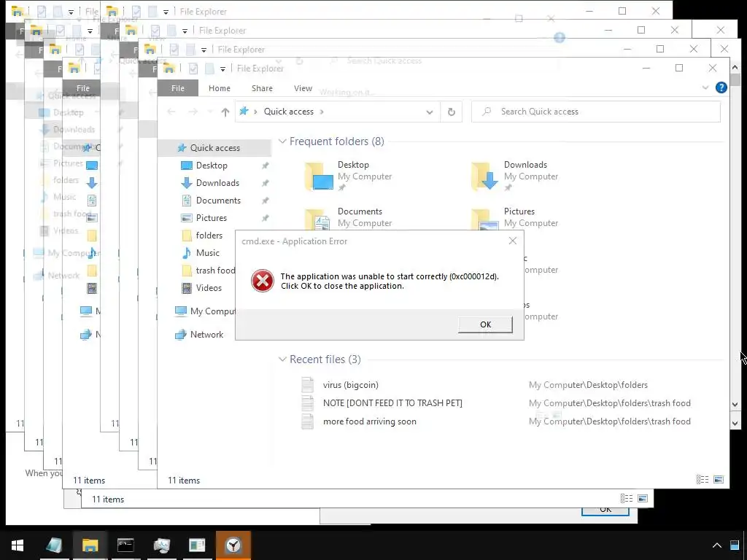
Task: Open the notebook-shaped taskbar app
Action: pyautogui.click(x=54, y=545)
